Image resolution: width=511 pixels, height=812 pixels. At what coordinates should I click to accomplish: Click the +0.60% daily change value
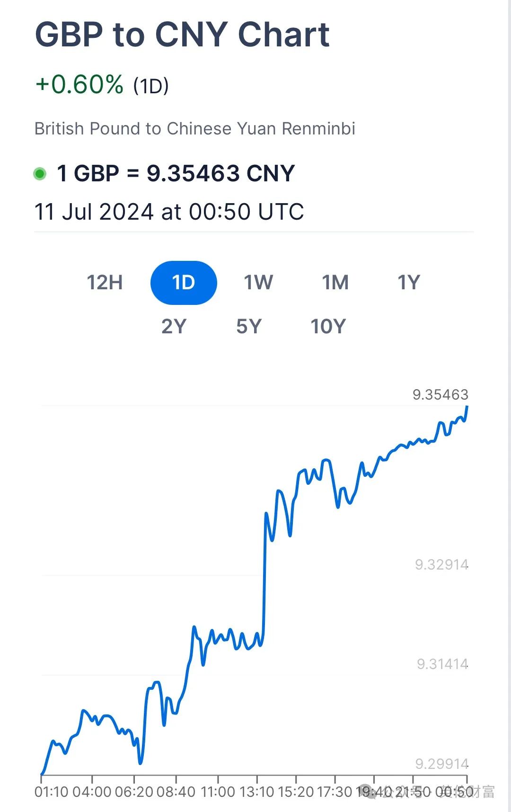[x=79, y=84]
